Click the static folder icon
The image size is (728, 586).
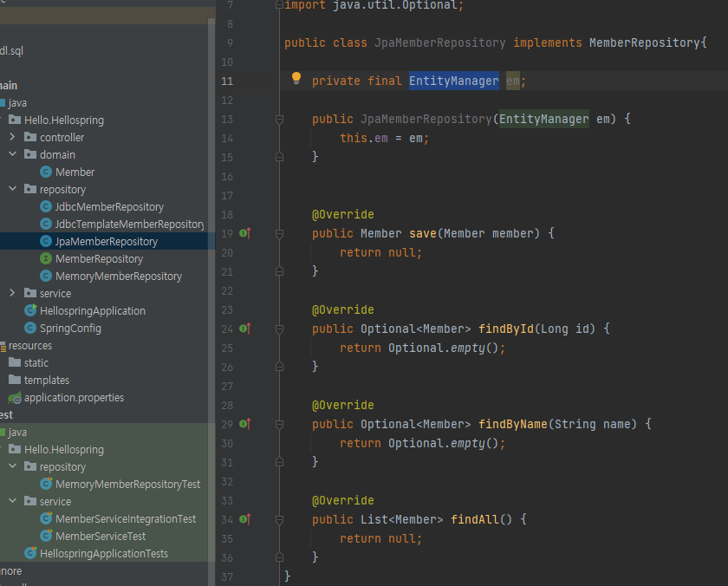tap(15, 362)
